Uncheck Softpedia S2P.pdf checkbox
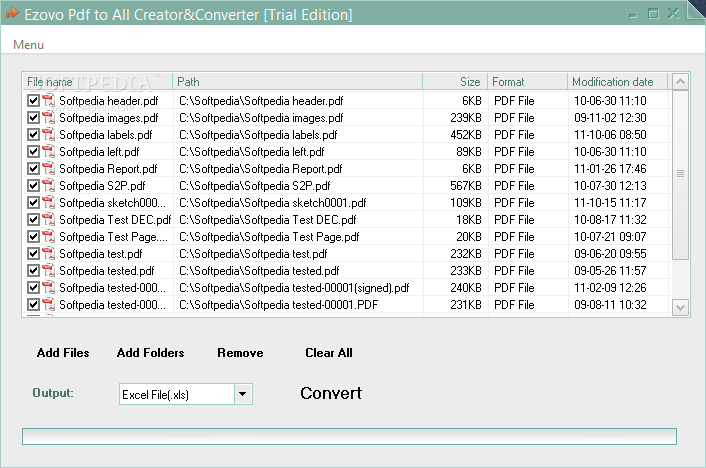The width and height of the screenshot is (706, 468). [x=33, y=186]
